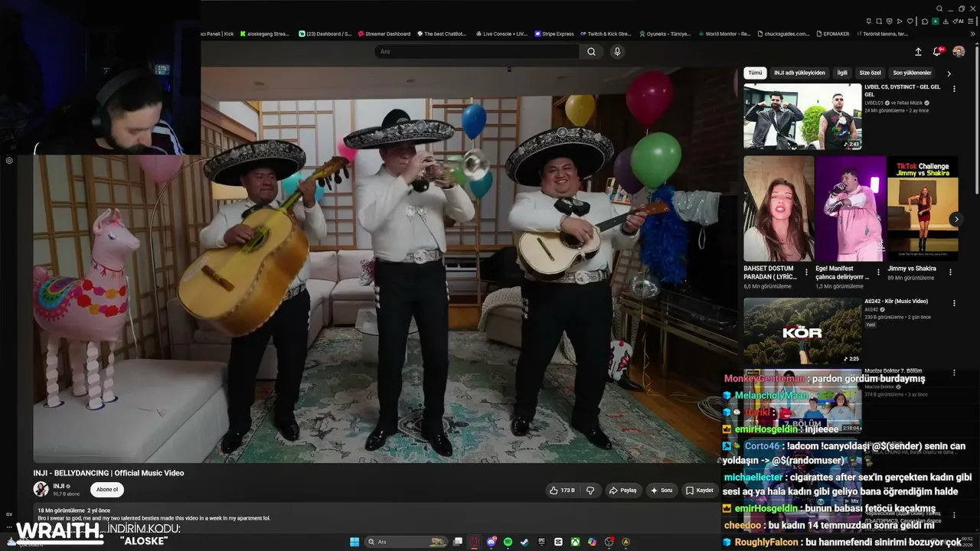Open Epic Games Launcher from the taskbar
The width and height of the screenshot is (980, 551).
click(x=541, y=542)
